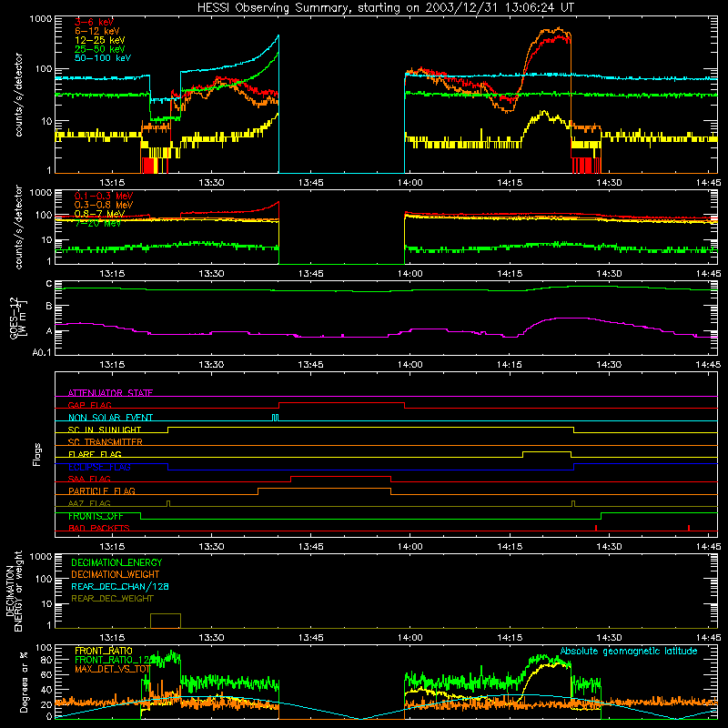
Task: Click the 13:45 tick label under flags plot
Action: (310, 547)
